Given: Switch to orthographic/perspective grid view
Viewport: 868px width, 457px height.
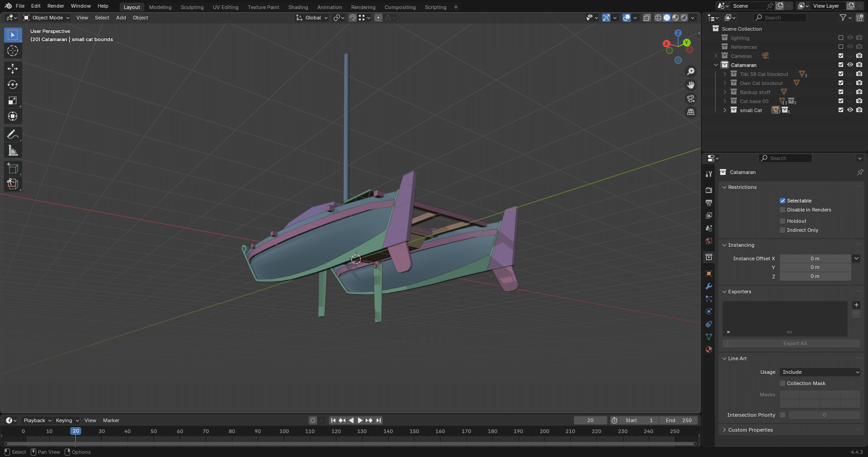Looking at the screenshot, I should pyautogui.click(x=691, y=112).
